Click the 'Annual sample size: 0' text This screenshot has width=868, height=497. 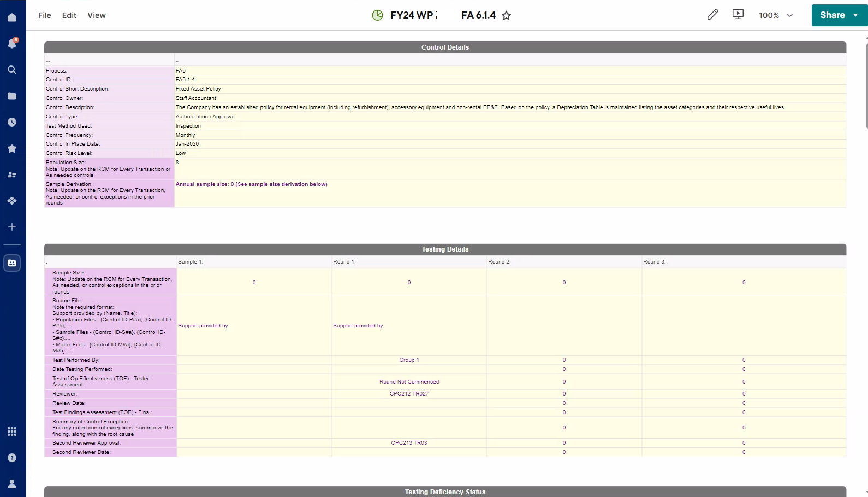click(252, 184)
